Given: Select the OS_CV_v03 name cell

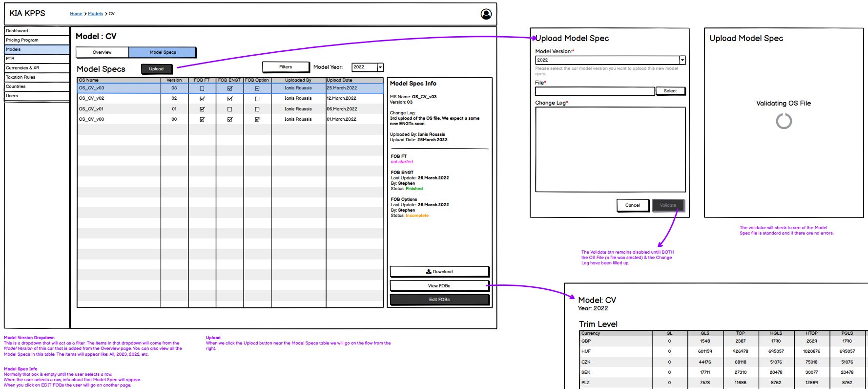Looking at the screenshot, I should click(119, 88).
